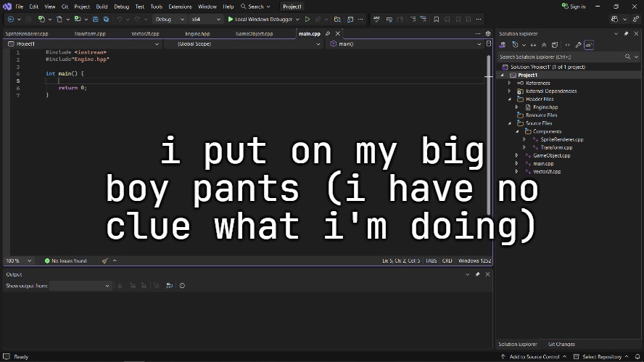The height and width of the screenshot is (362, 644).
Task: Toggle a bookmark with the bookmark icon
Action: (436, 20)
